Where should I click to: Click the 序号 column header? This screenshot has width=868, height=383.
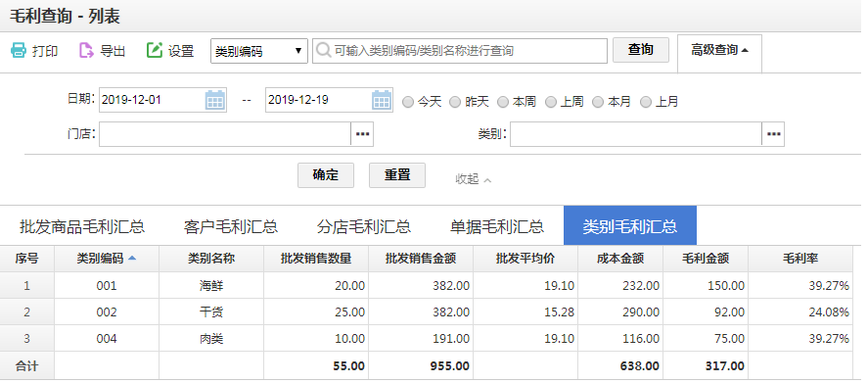pyautogui.click(x=27, y=259)
